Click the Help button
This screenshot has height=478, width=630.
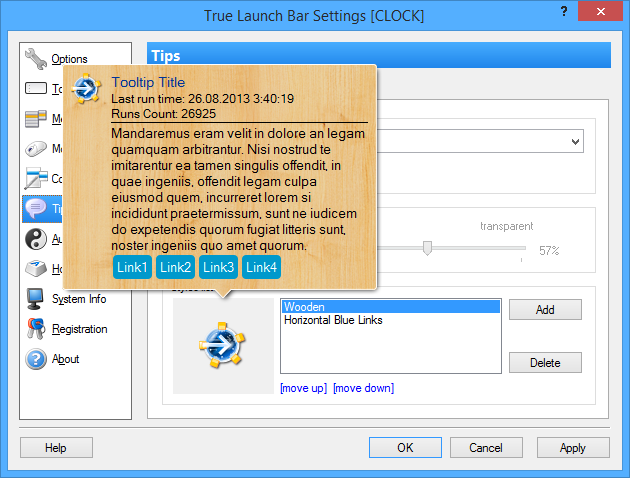tap(56, 447)
